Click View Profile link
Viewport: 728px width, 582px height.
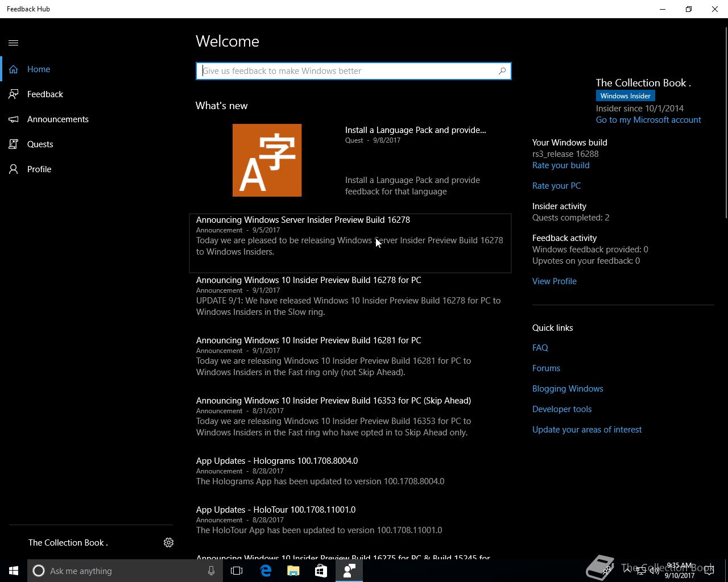(555, 281)
